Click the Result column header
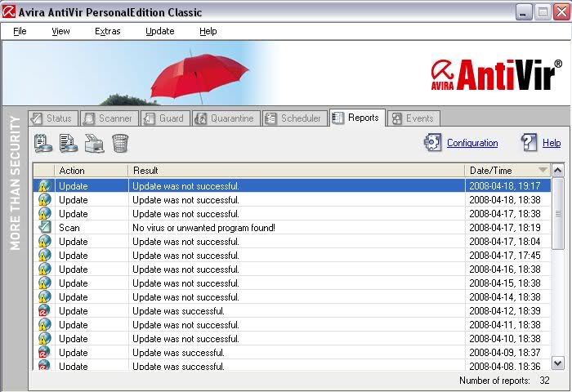This screenshot has width=572, height=392. click(x=294, y=170)
